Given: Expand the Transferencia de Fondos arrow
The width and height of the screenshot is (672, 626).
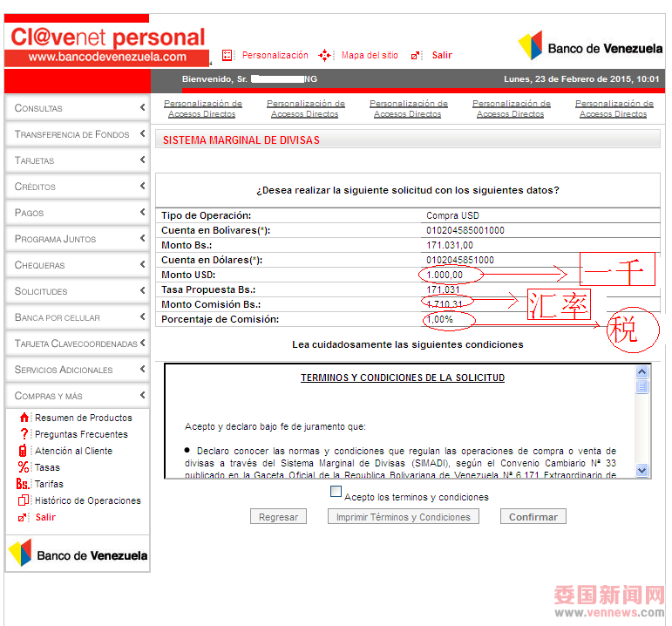Looking at the screenshot, I should [x=142, y=133].
